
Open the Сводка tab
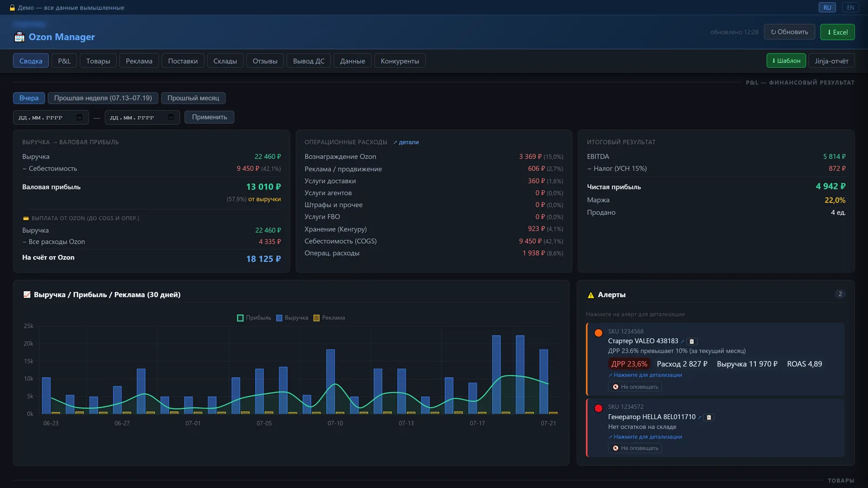coord(31,61)
